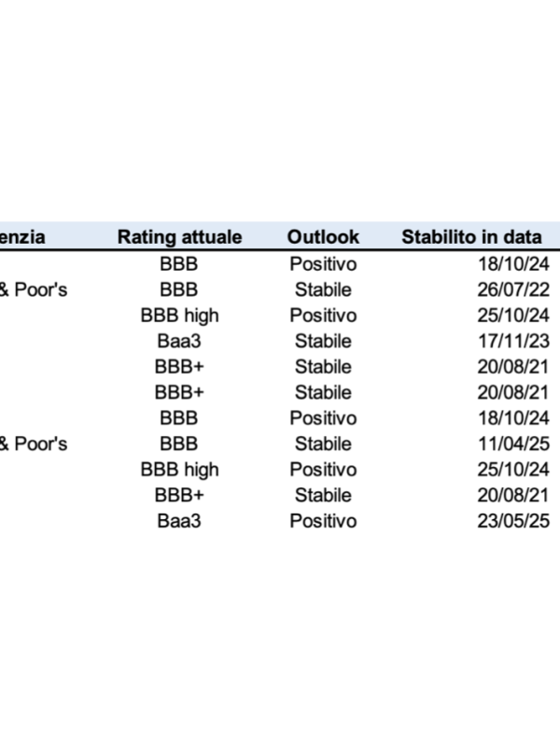This screenshot has width=560, height=747.
Task: Select the Poor's agency cell dated 11/04/25
Action: 34,444
